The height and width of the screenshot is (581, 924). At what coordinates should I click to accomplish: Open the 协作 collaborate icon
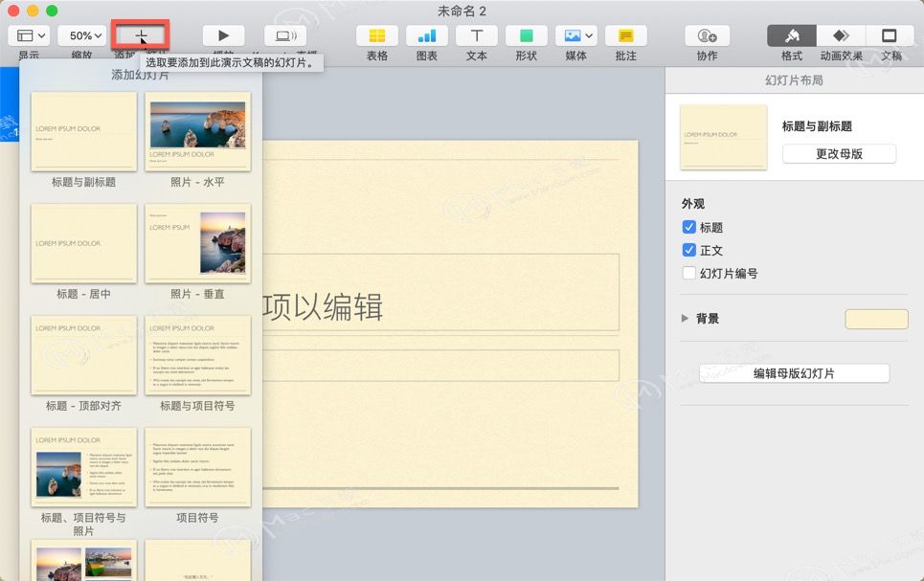(x=708, y=35)
